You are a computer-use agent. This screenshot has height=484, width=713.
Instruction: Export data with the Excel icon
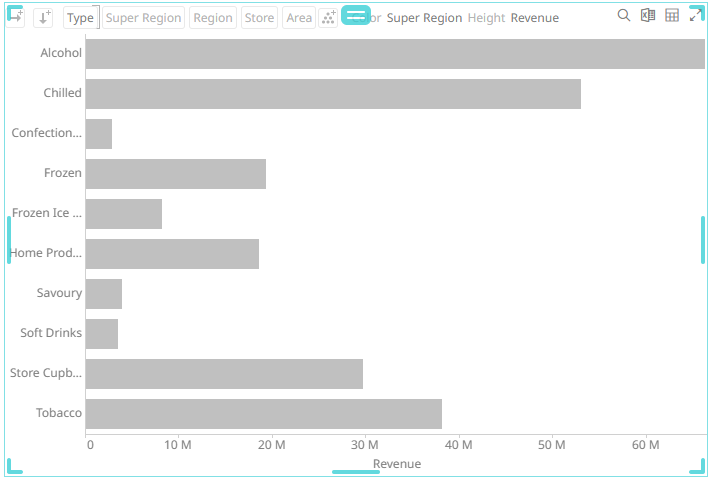(x=648, y=15)
